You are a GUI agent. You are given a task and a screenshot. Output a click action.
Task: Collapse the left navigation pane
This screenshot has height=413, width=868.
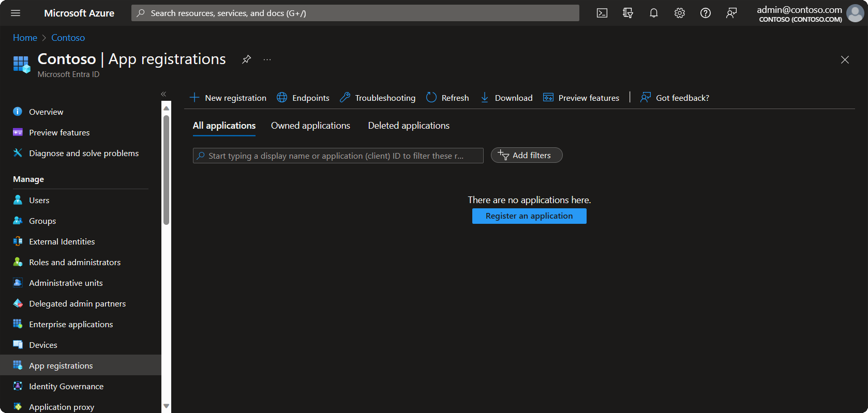click(163, 94)
